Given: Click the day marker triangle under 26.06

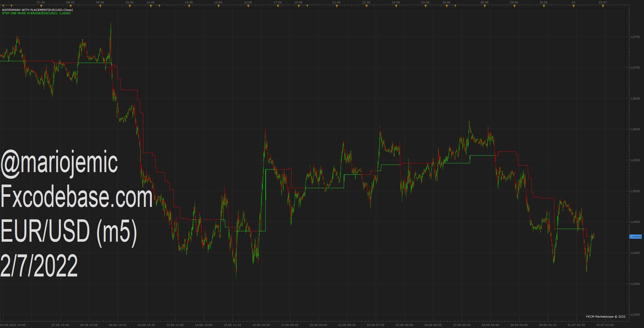Looking at the screenshot, I should (447, 6).
